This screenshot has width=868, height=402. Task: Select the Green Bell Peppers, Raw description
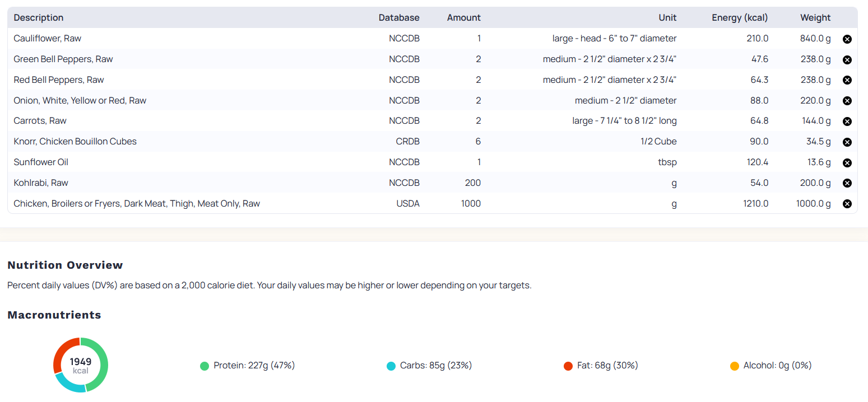[63, 59]
